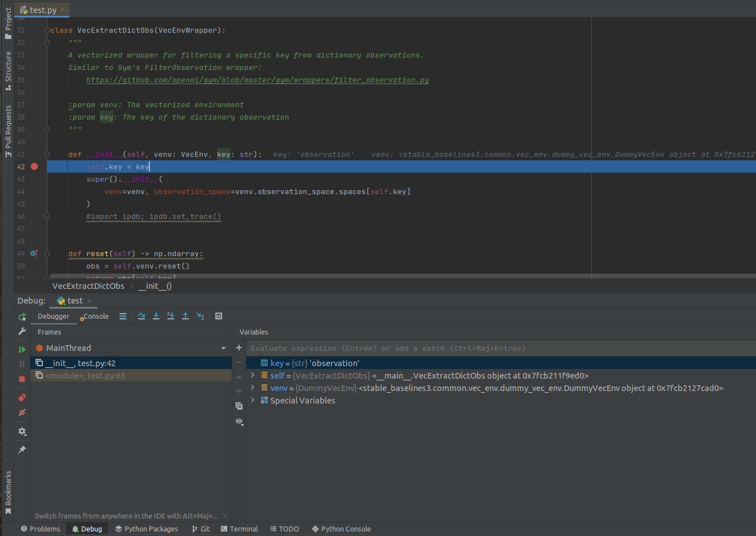Open the GitHub filter_observation.py link
This screenshot has width=756, height=536.
tap(258, 80)
